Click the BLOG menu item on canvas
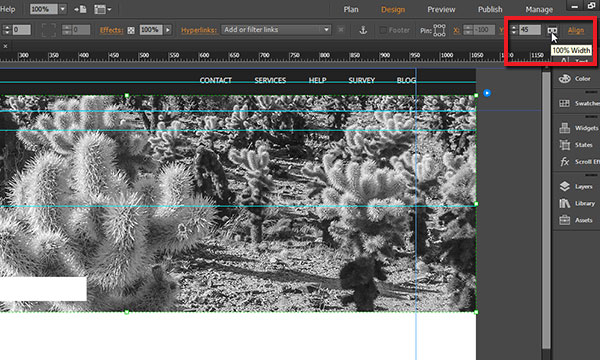Screen dimensions: 600x360 pyautogui.click(x=406, y=80)
